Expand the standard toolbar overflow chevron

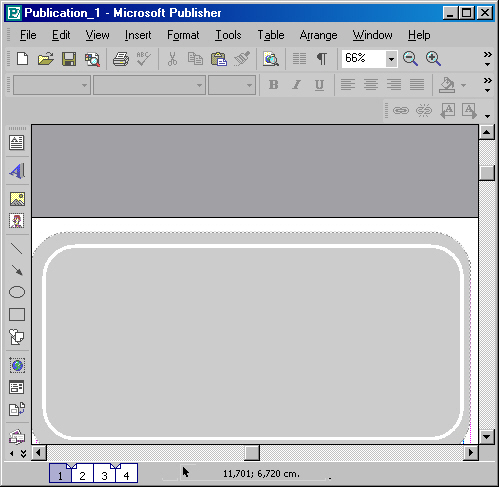pos(488,59)
